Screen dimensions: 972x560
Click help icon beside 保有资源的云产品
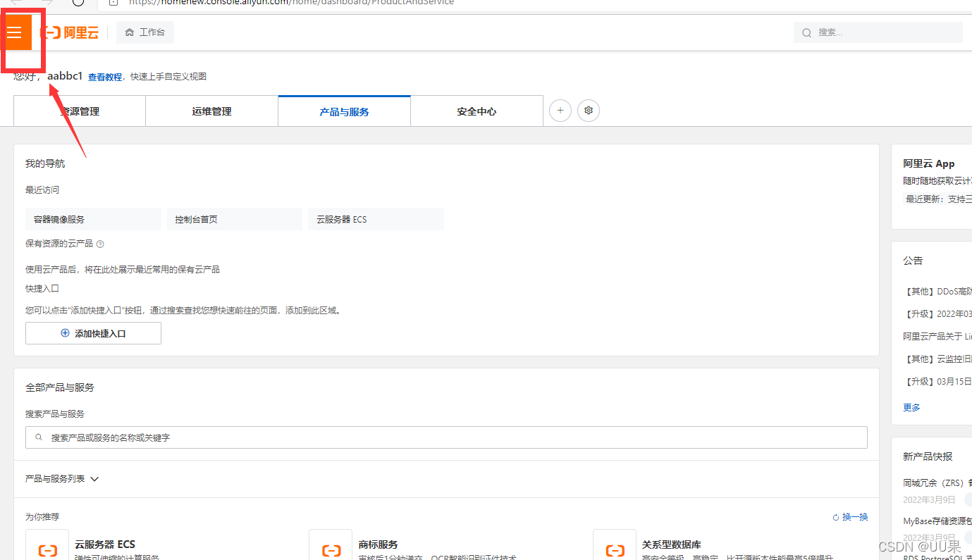(100, 244)
